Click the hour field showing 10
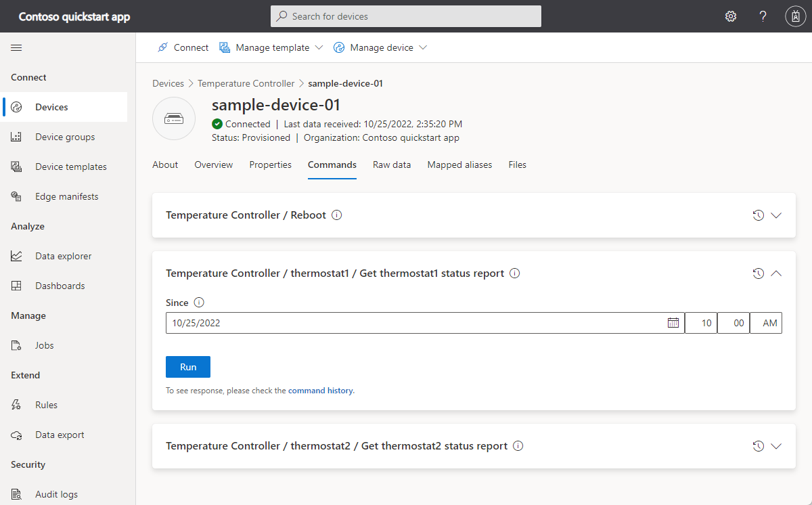 point(701,323)
